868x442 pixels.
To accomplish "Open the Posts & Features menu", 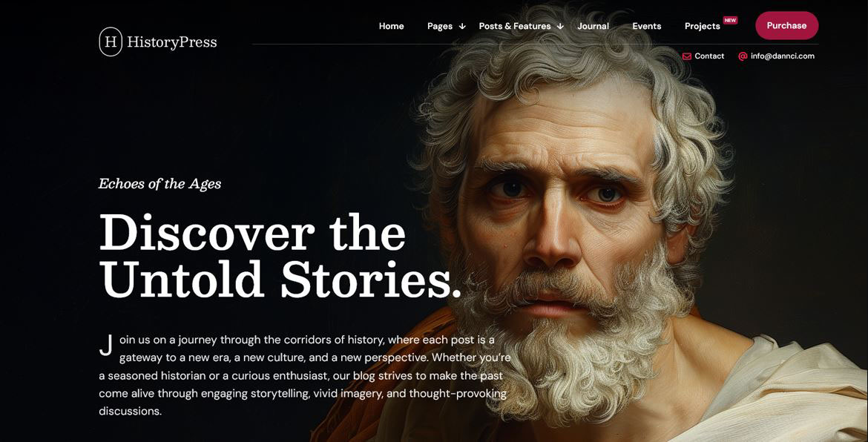I will [515, 26].
